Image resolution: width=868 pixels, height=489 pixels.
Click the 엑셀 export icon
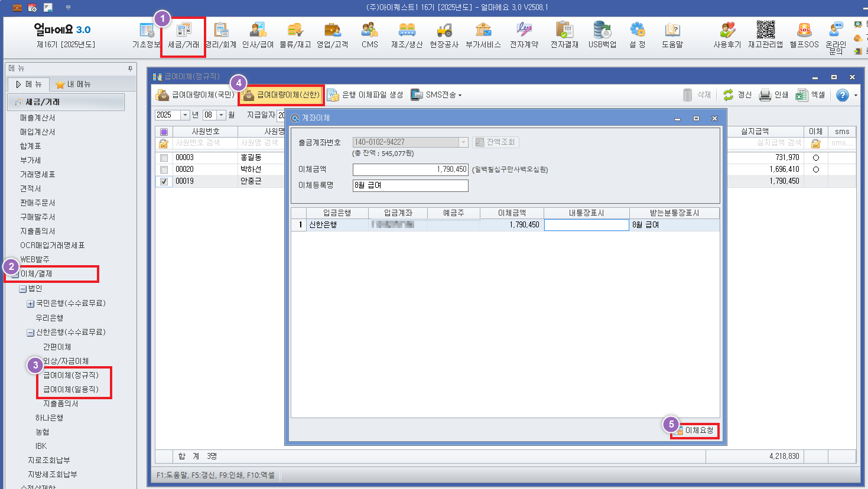810,95
